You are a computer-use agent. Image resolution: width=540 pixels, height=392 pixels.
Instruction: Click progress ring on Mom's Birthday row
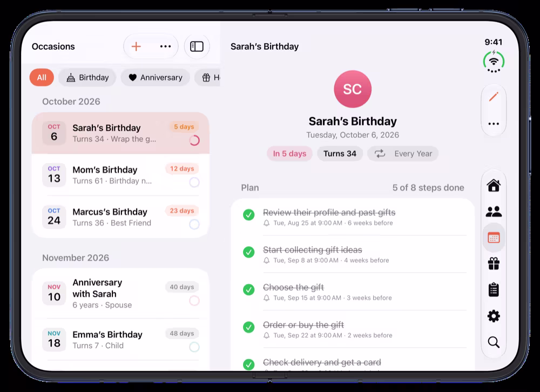pos(194,183)
